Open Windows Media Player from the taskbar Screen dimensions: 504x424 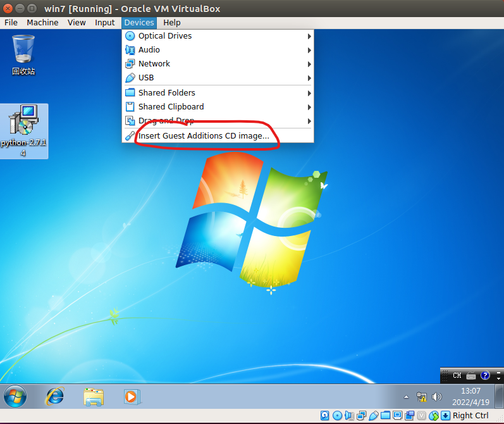click(132, 397)
